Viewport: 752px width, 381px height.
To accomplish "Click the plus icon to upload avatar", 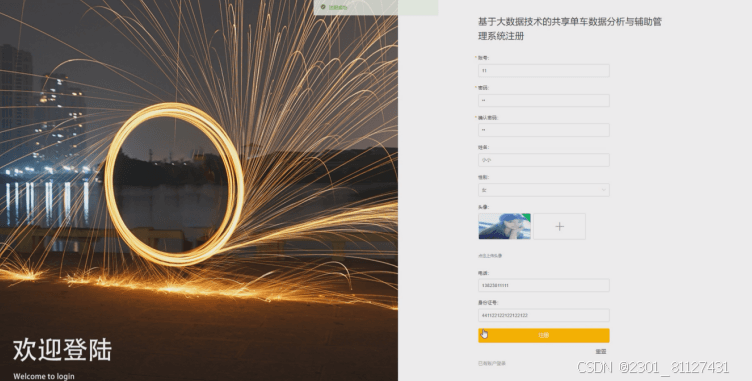I will coord(559,226).
